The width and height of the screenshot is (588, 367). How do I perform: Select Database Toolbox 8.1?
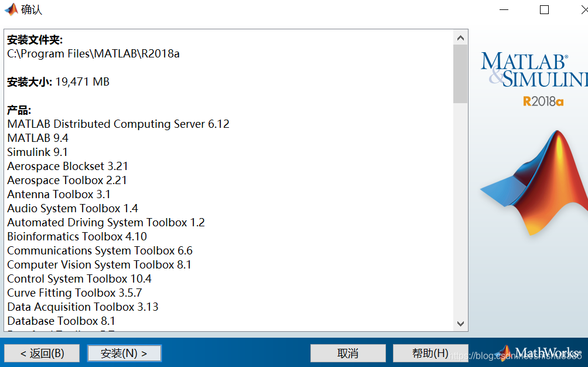[x=61, y=321]
